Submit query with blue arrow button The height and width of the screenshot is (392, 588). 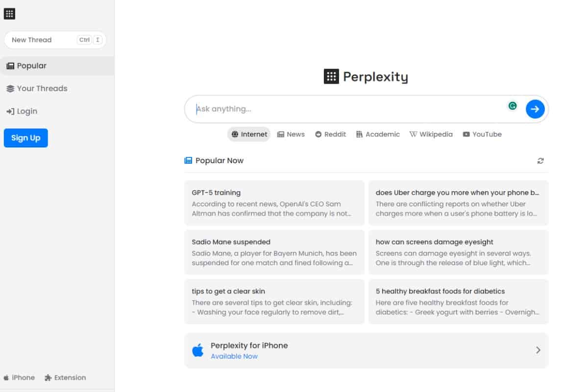[535, 109]
